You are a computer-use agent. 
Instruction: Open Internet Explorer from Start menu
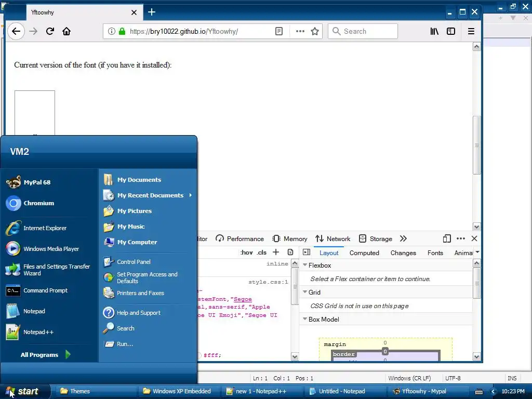coord(37,228)
